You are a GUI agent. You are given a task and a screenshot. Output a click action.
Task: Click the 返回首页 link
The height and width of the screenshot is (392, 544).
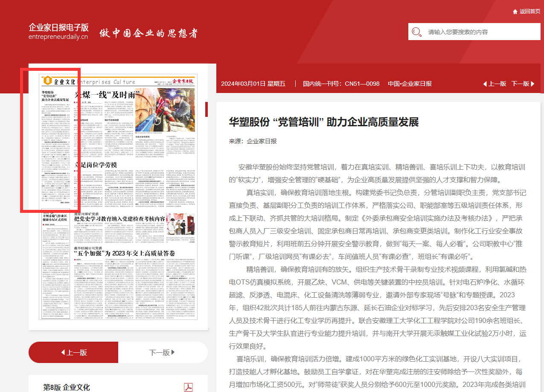click(529, 12)
